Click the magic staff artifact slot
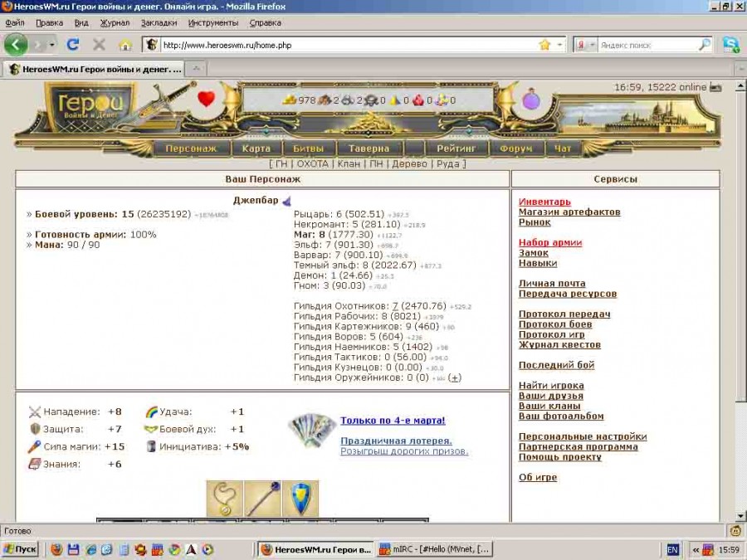Viewport: 747px width, 560px height. tap(262, 498)
